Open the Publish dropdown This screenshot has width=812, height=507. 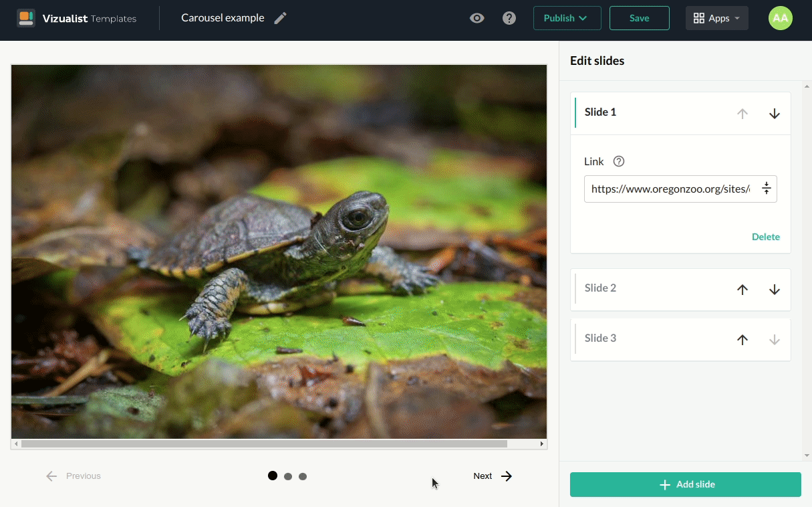point(567,18)
